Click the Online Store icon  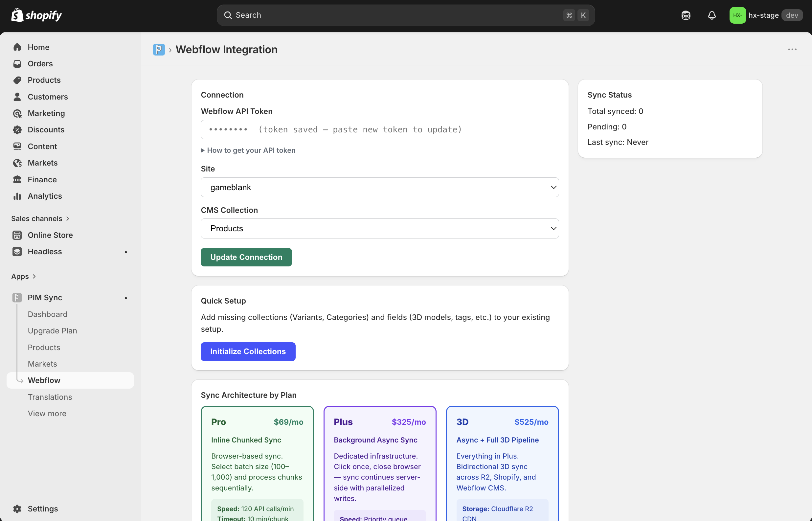17,235
